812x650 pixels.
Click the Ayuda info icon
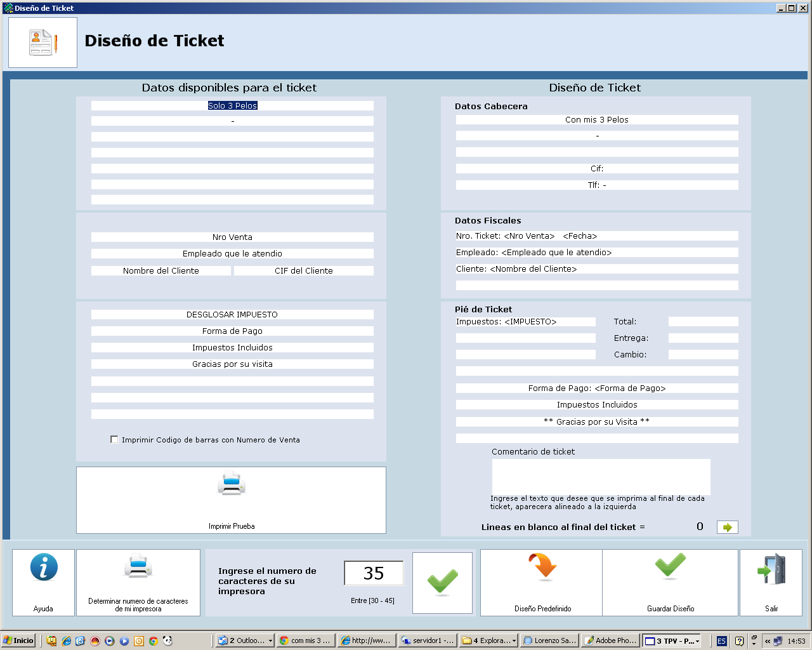pos(43,568)
